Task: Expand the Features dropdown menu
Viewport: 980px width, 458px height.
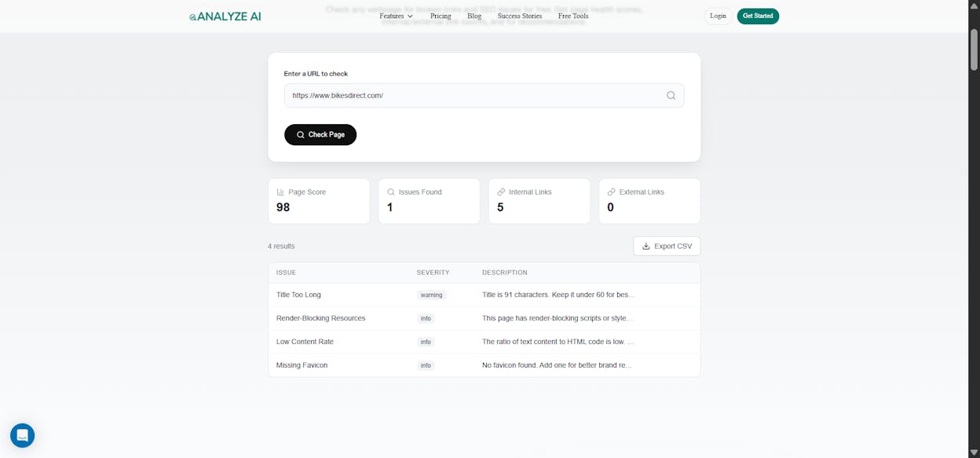Action: coord(396,16)
